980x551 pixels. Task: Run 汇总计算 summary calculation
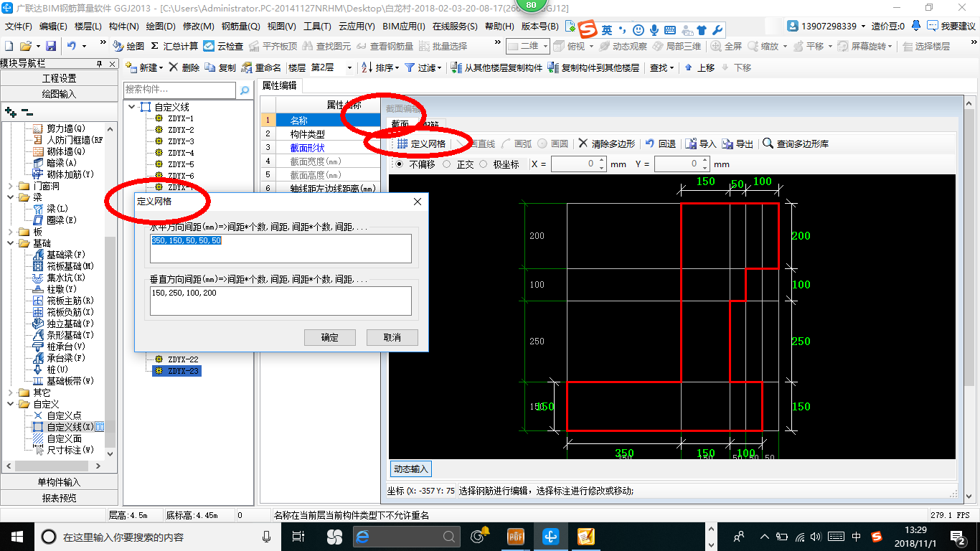coord(174,46)
